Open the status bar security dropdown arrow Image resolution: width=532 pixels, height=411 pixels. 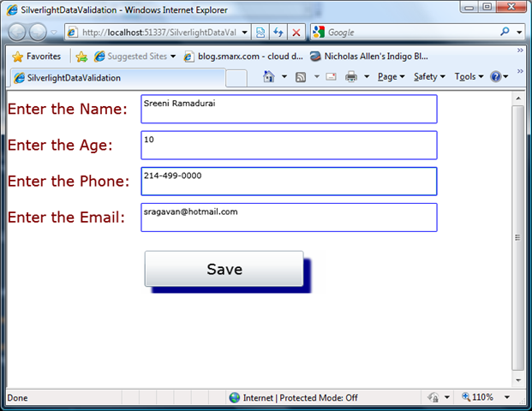447,397
